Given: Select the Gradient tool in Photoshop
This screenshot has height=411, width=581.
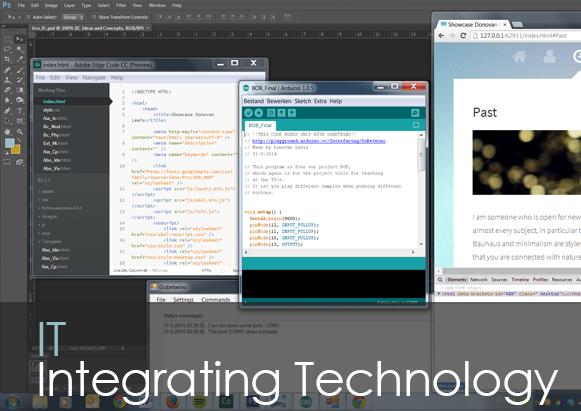Looking at the screenshot, I should coord(19,90).
